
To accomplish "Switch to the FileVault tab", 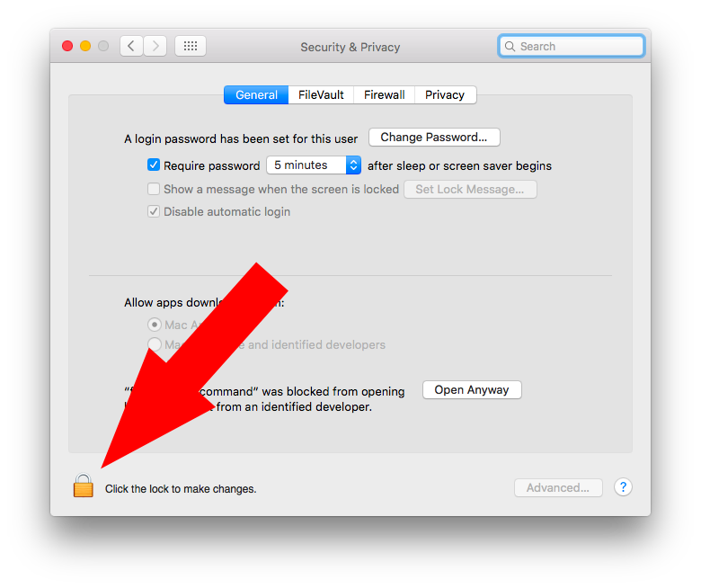I will (321, 94).
